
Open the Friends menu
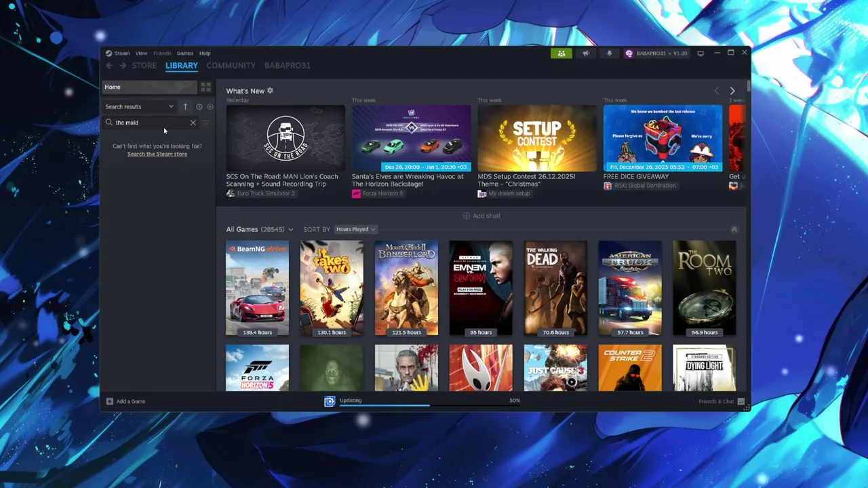point(162,53)
